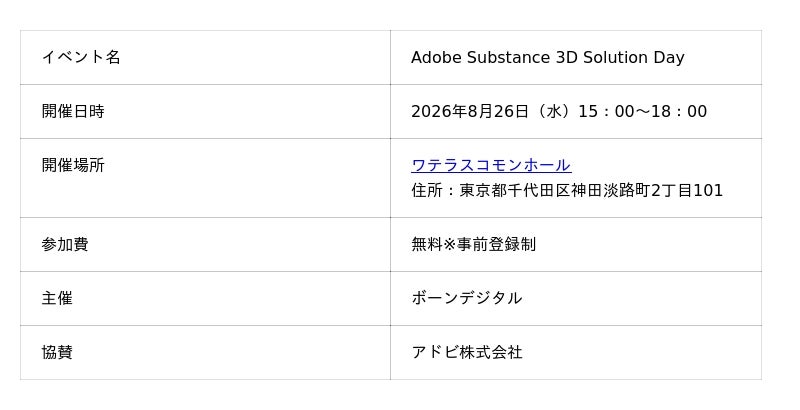Click the address 東京都千代田区神田淡路町 text
The width and height of the screenshot is (800, 410).
click(555, 191)
